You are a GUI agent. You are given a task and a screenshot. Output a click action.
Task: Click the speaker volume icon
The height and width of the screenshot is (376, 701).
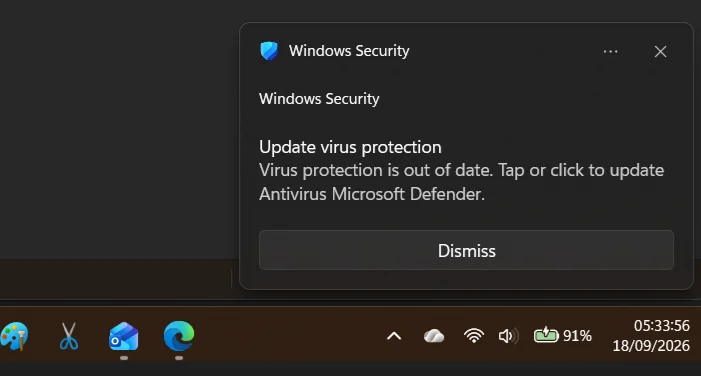tap(508, 336)
